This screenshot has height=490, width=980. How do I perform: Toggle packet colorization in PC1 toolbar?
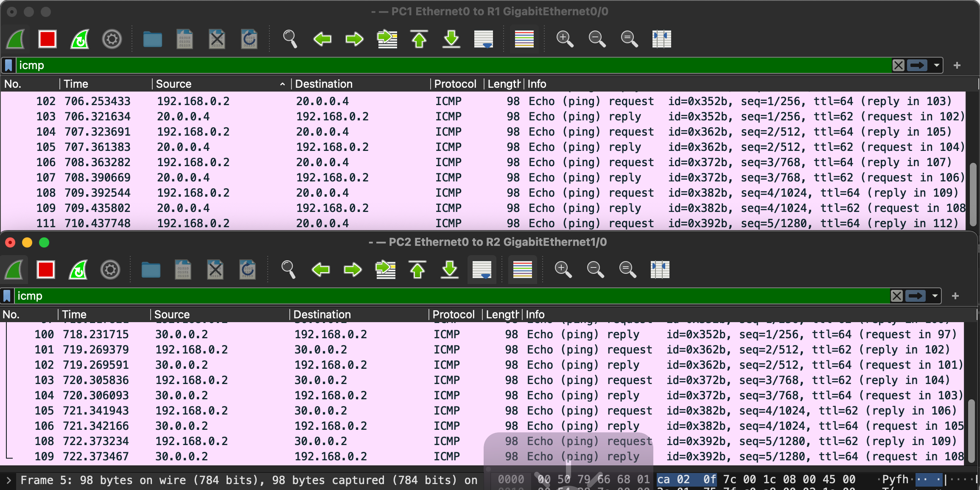524,39
